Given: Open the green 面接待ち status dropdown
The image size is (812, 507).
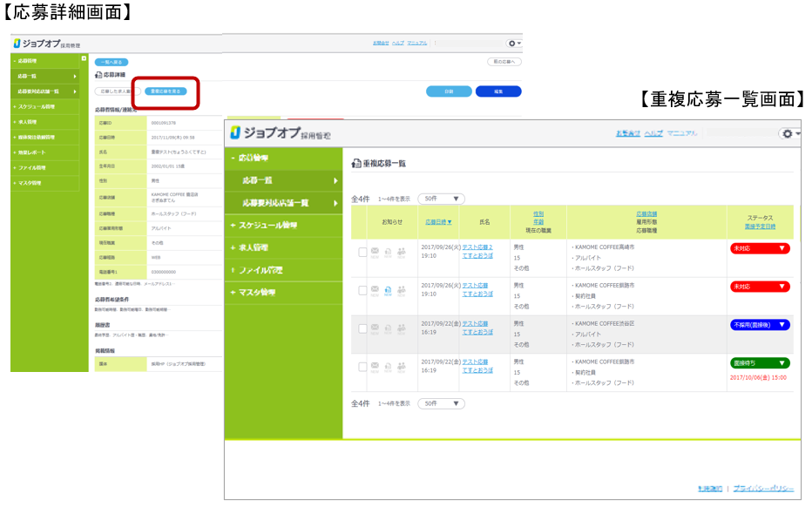Looking at the screenshot, I should pyautogui.click(x=759, y=363).
